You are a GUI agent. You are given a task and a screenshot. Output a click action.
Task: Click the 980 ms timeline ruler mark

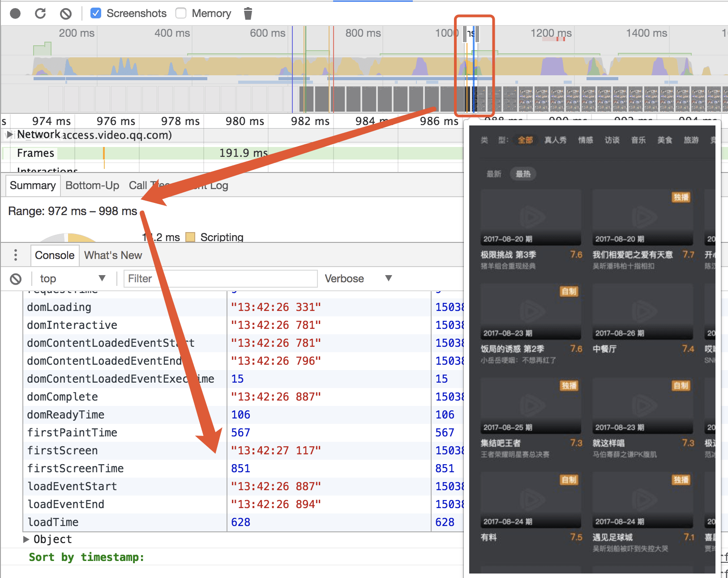(x=244, y=121)
